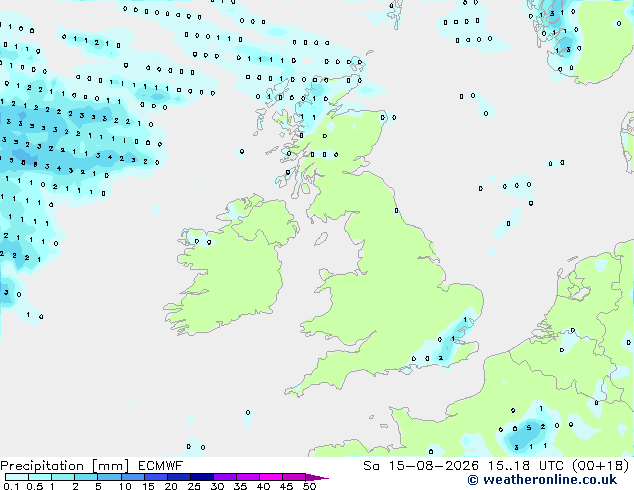Click the "0.1" legend value
This screenshot has height=490, width=634.
point(11,486)
